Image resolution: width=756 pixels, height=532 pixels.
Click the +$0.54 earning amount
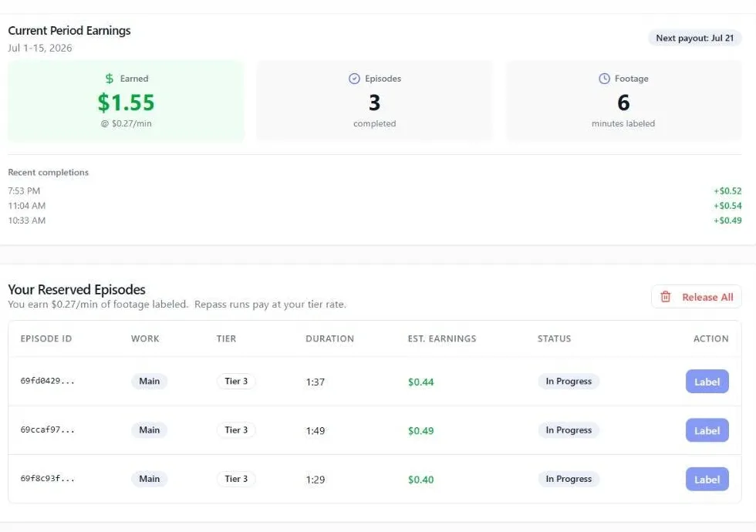(x=727, y=206)
